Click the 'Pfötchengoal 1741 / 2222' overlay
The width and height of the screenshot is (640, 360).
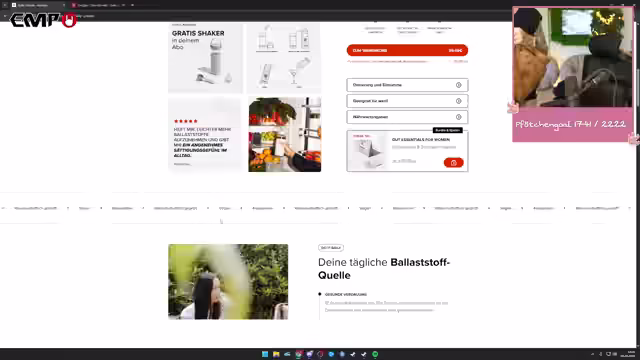coord(571,124)
